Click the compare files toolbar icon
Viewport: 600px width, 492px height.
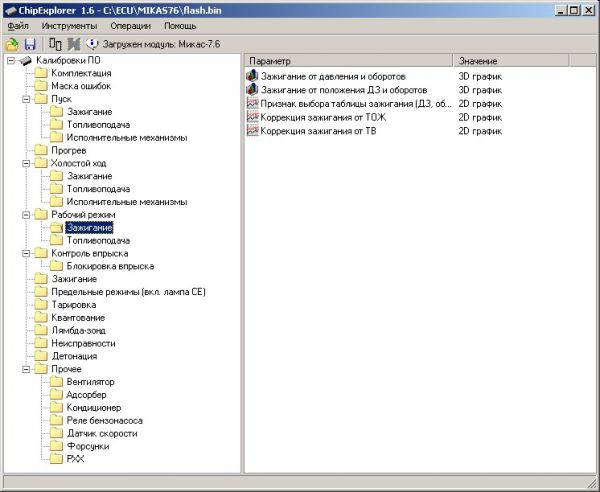[x=55, y=44]
